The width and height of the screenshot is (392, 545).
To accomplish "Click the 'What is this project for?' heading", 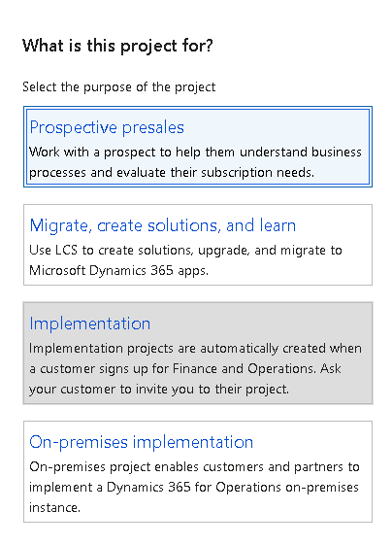I will 117,47.
